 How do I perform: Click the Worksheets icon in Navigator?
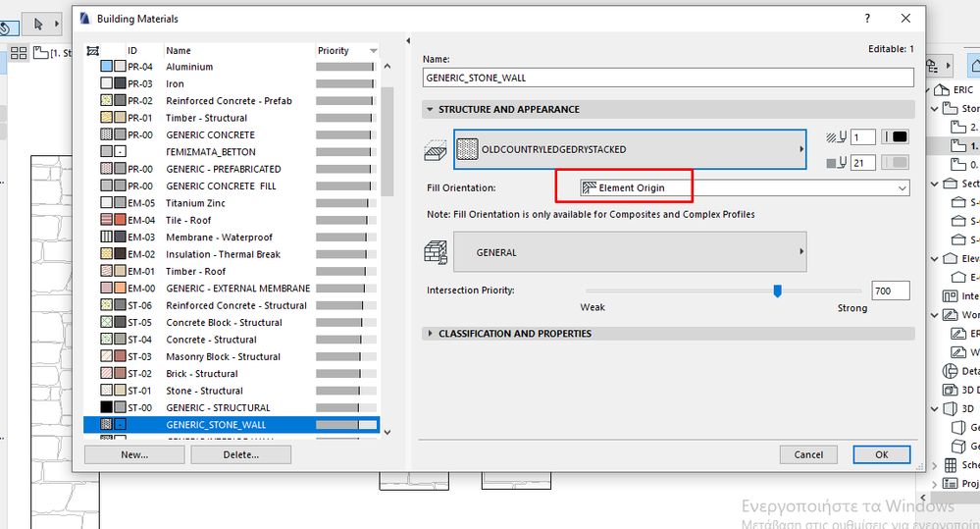tap(950, 315)
